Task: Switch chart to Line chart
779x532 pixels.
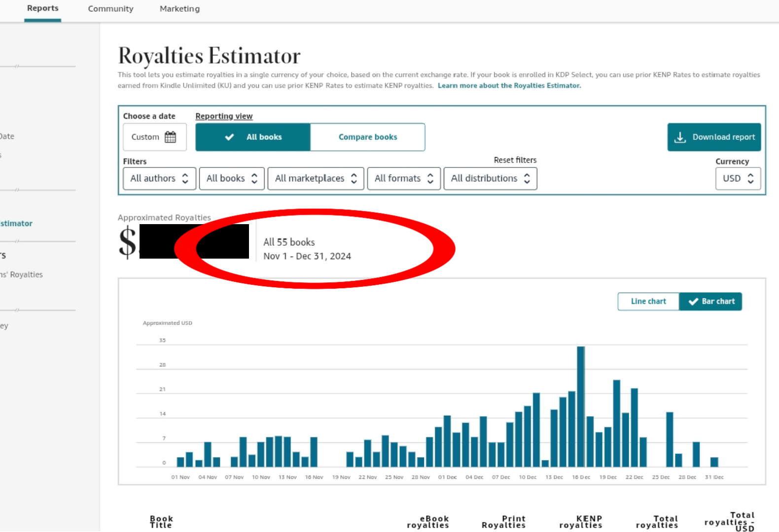Action: 648,301
